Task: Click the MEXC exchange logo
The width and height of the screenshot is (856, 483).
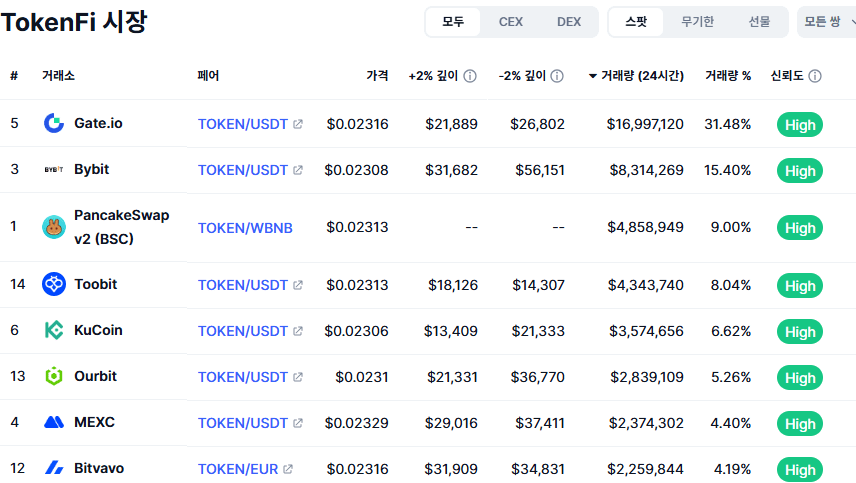Action: point(54,422)
